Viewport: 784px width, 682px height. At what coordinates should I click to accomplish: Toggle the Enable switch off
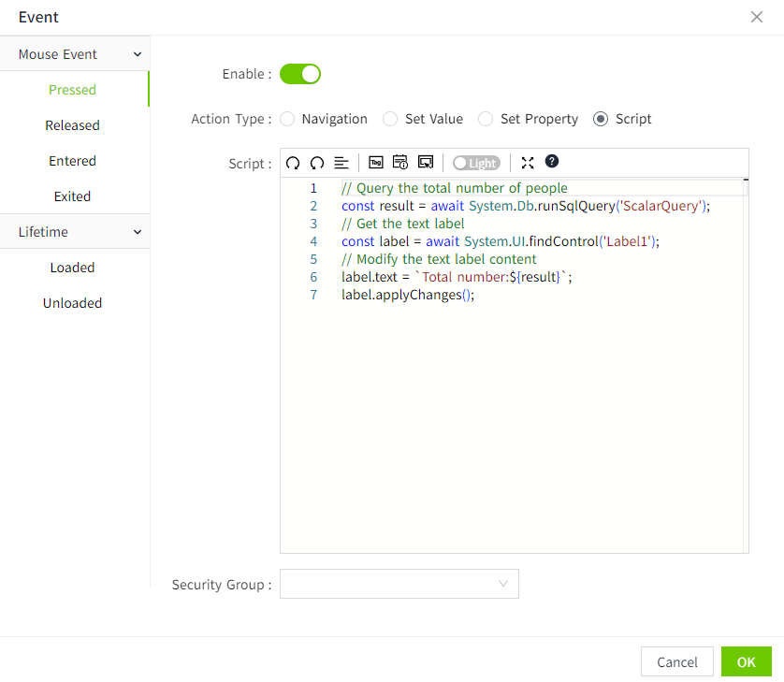300,74
